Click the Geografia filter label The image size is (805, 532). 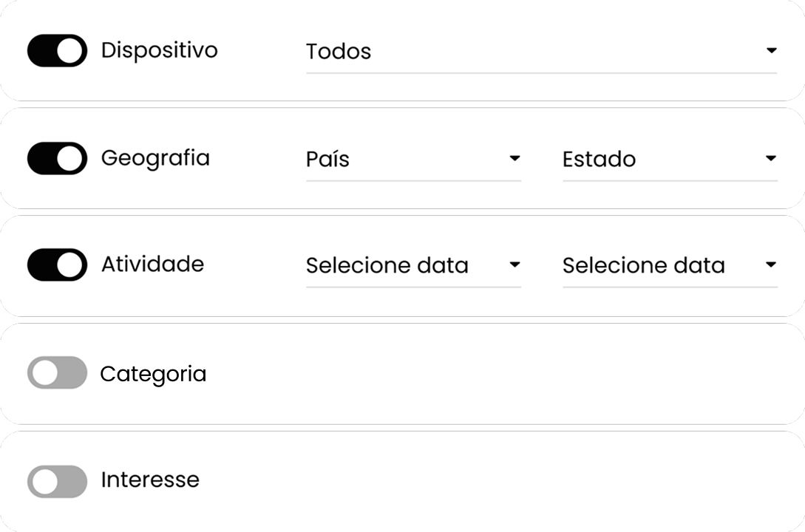point(157,157)
